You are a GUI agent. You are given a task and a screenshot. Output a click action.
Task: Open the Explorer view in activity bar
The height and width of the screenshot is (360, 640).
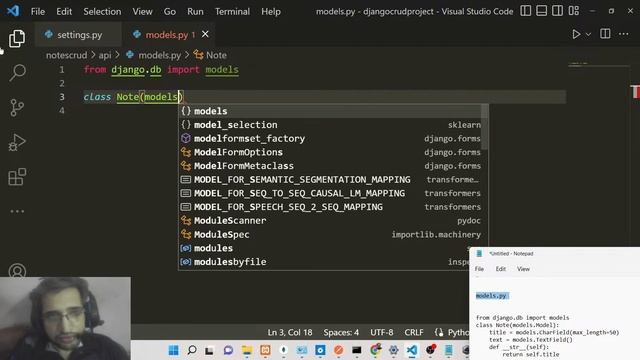click(x=17, y=38)
